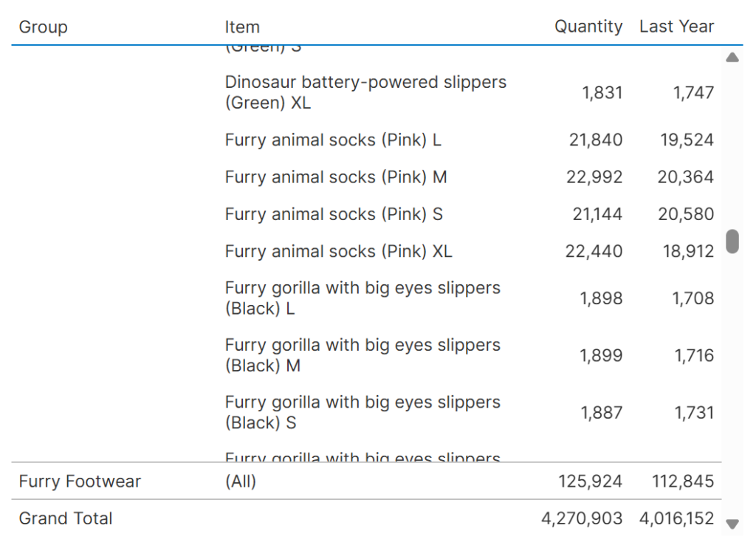756x545 pixels.
Task: Select Furry animal socks (Pink) L row
Action: pos(333,140)
